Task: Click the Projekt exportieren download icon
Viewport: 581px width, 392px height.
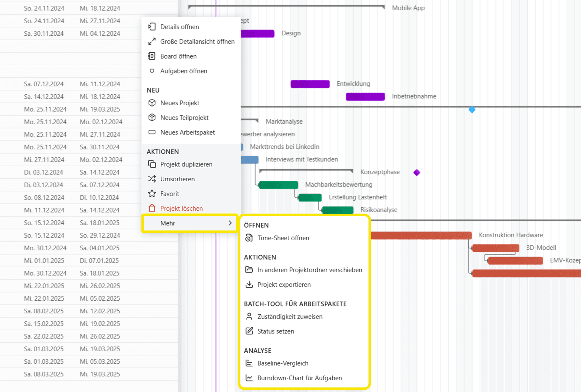Action: (x=249, y=285)
